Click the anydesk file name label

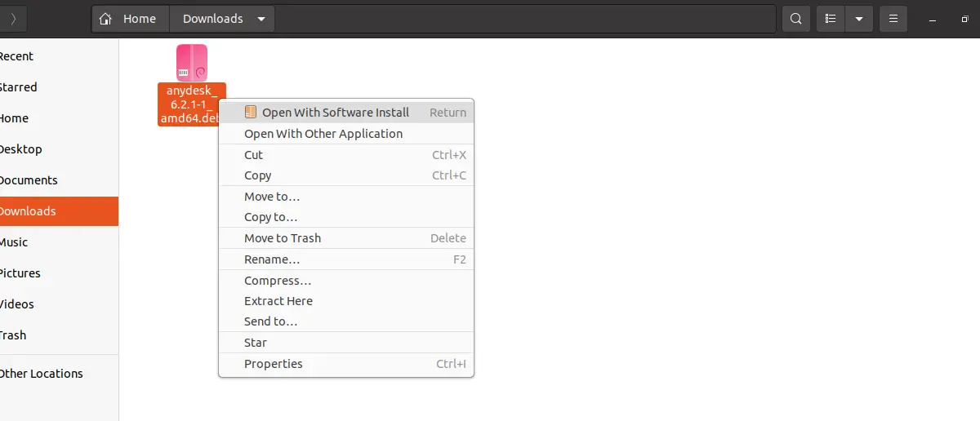click(192, 104)
